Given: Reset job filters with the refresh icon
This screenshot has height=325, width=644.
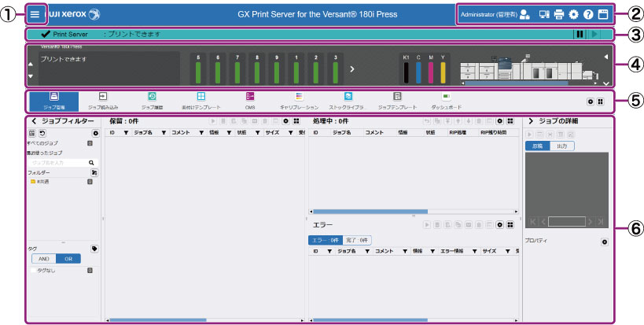Looking at the screenshot, I should pos(42,134).
